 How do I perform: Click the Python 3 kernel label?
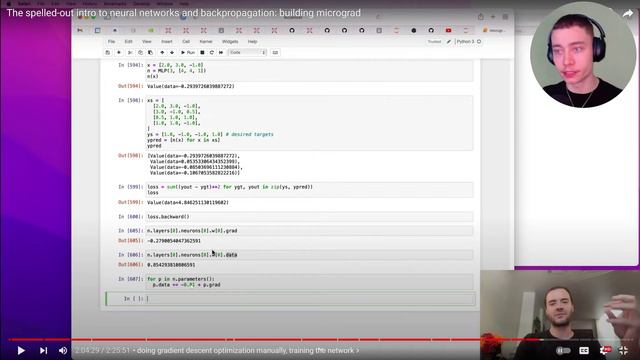click(465, 42)
